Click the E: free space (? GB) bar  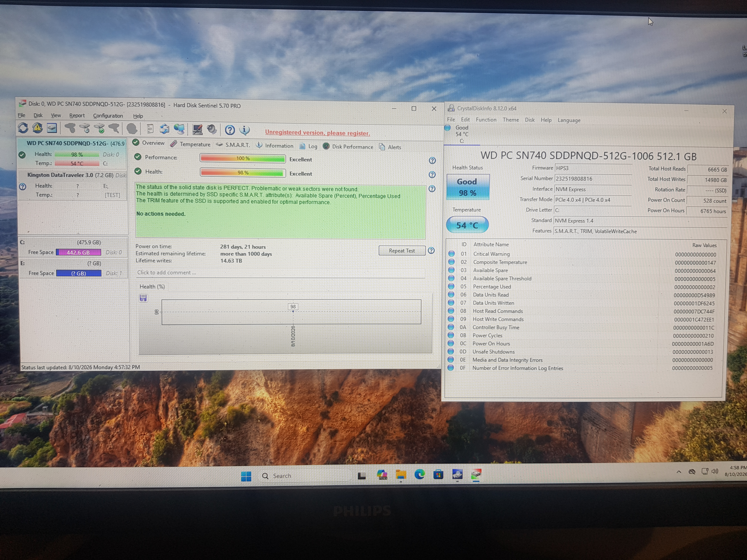pos(79,273)
